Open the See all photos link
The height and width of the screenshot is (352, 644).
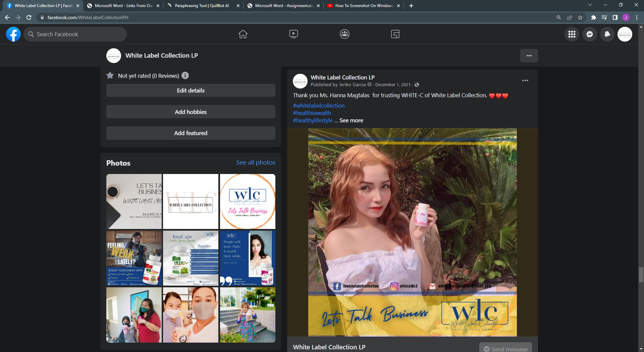256,163
